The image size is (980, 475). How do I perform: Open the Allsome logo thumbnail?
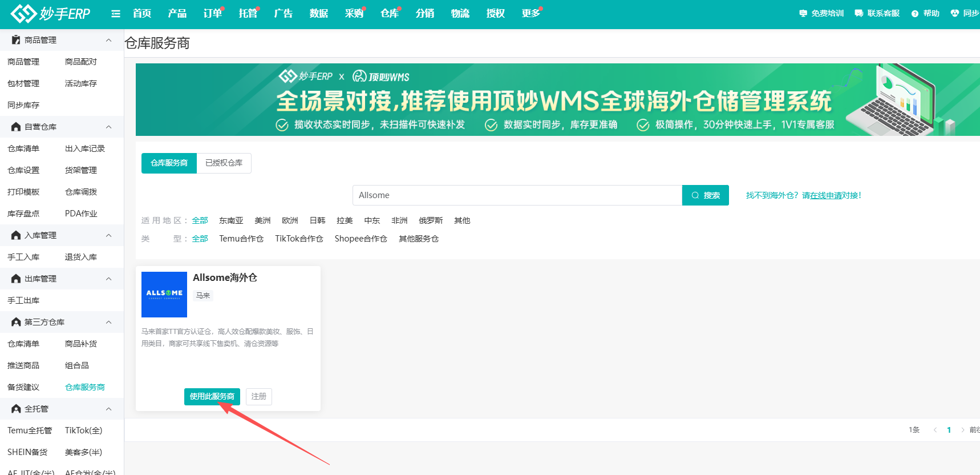[164, 295]
